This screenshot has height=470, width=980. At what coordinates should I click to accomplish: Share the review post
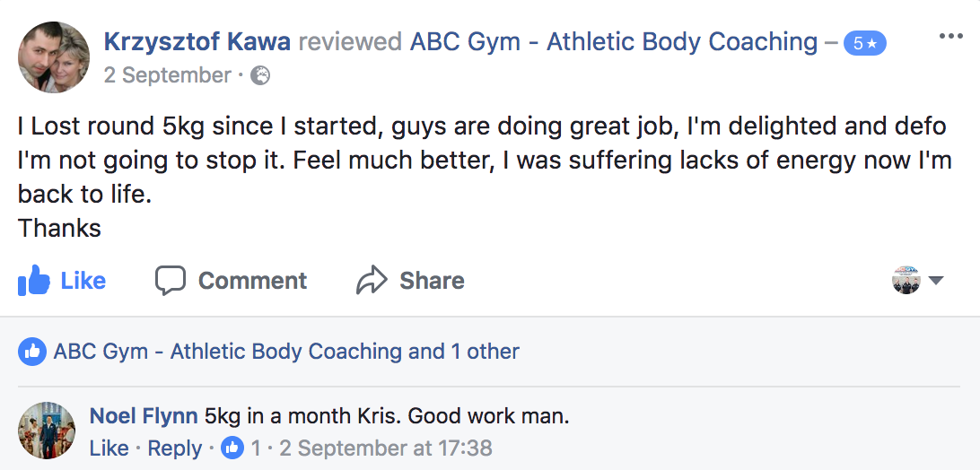tap(432, 281)
